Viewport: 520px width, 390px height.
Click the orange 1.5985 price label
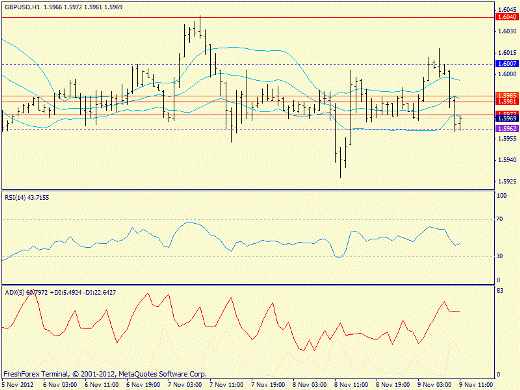(507, 95)
